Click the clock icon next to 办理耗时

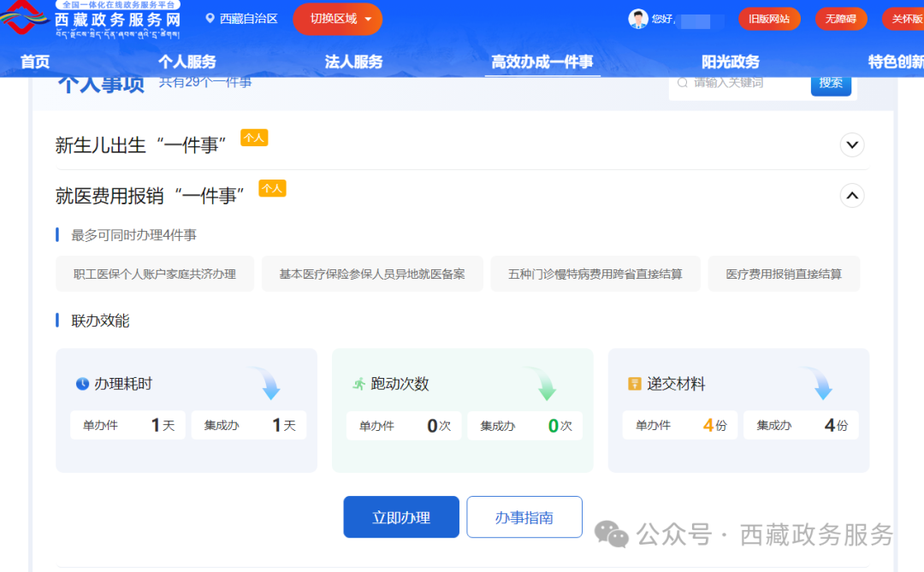(x=82, y=384)
